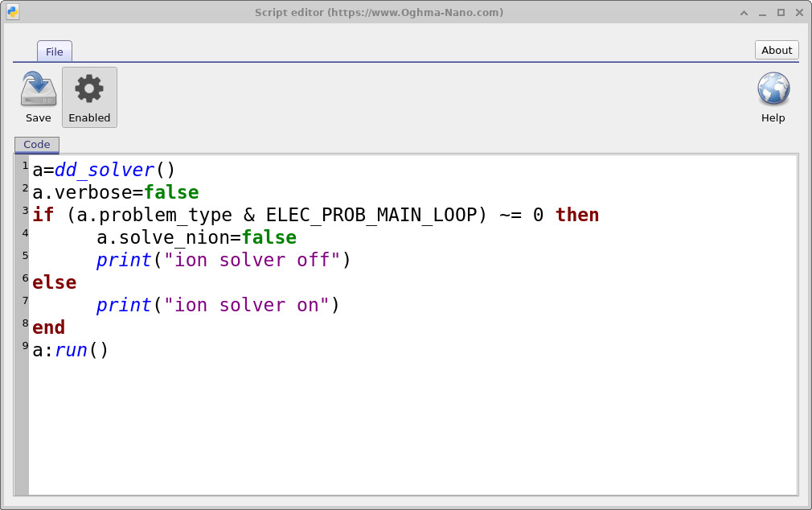
Task: Place cursor on the dd_solver() line
Action: pos(104,170)
